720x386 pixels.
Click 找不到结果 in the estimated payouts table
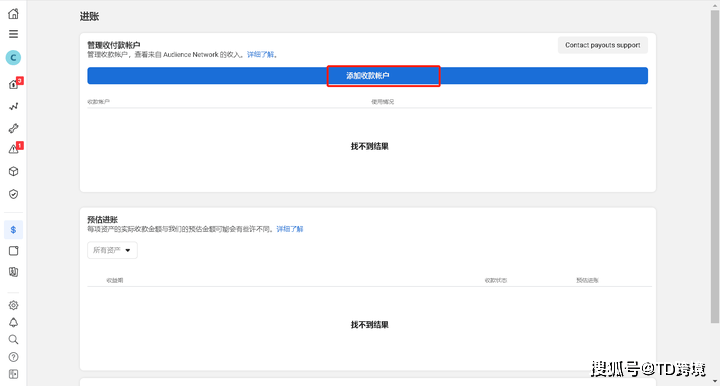click(370, 325)
